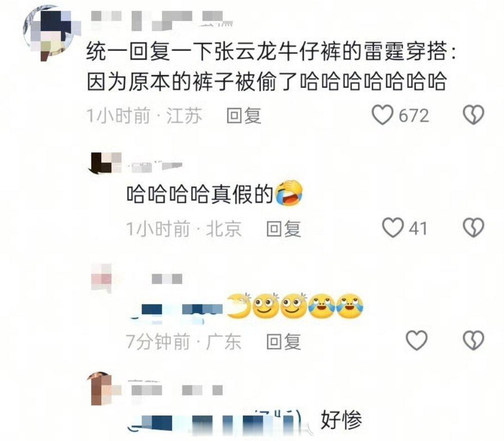
Task: Like the comment with 672 likes
Action: 382,115
